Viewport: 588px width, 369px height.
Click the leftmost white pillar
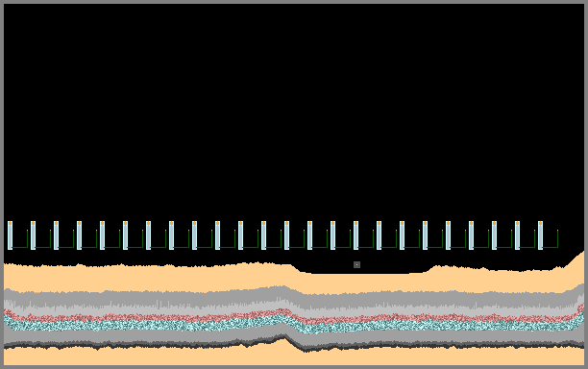click(x=11, y=235)
